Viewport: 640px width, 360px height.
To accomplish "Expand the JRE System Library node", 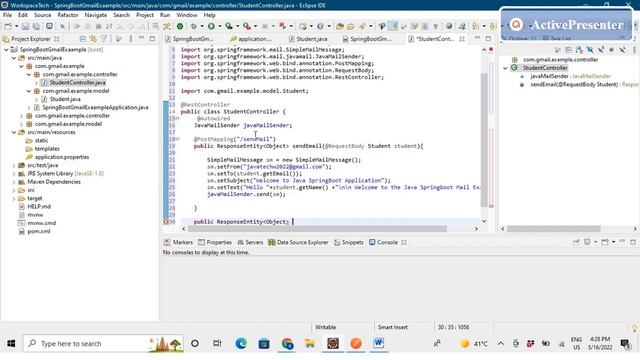I will 13,173.
